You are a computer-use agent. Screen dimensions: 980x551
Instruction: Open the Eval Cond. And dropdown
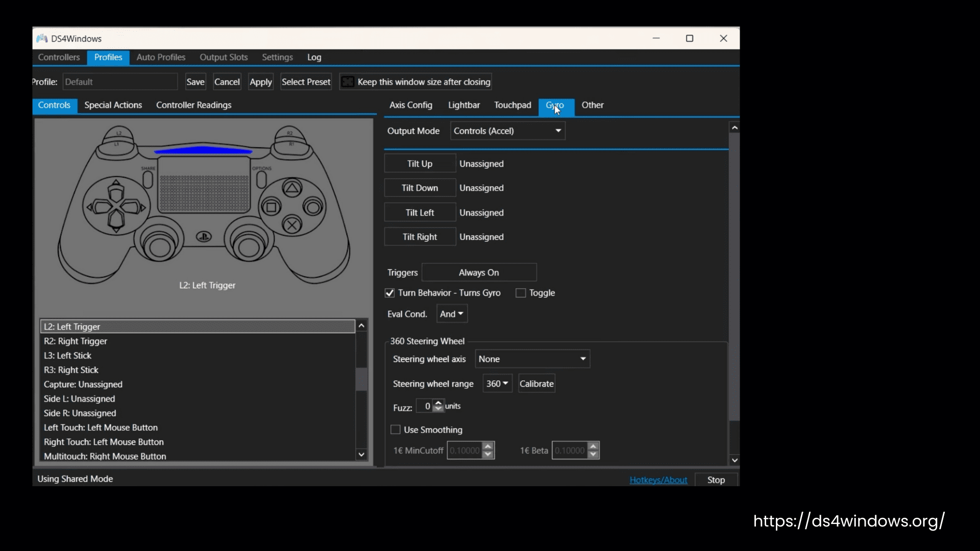coord(452,314)
